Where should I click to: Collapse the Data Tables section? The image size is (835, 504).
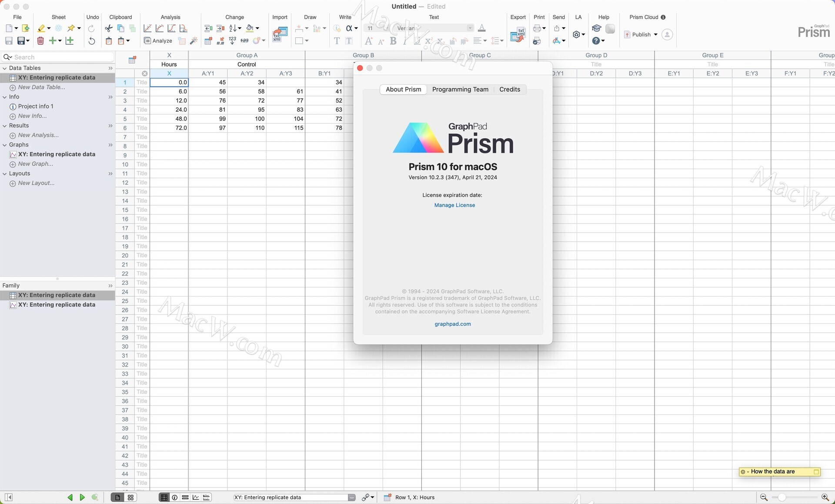coord(5,68)
